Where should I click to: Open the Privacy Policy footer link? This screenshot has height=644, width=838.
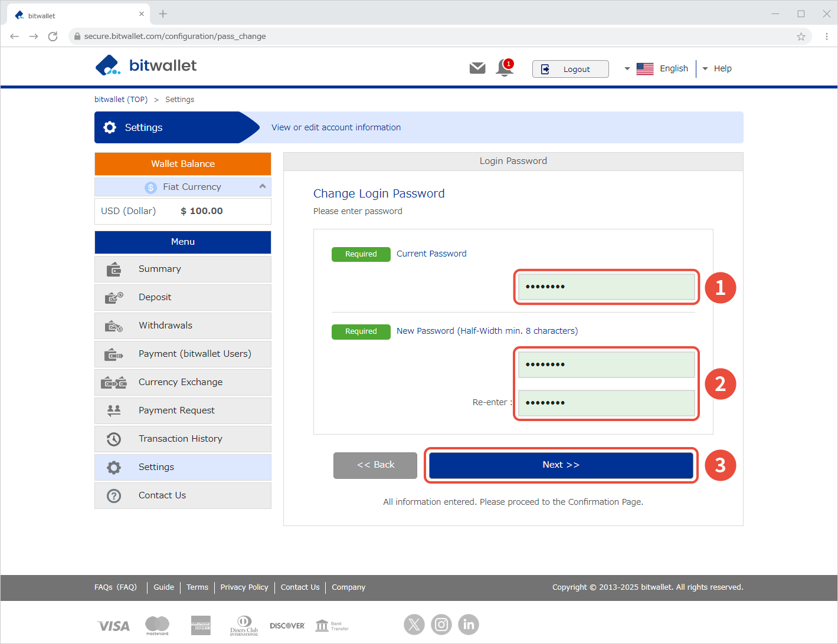pos(244,587)
